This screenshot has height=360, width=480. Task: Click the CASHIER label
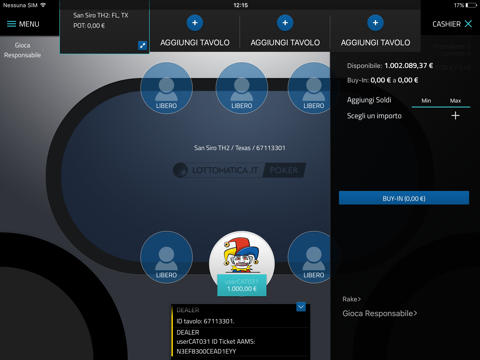coord(446,24)
